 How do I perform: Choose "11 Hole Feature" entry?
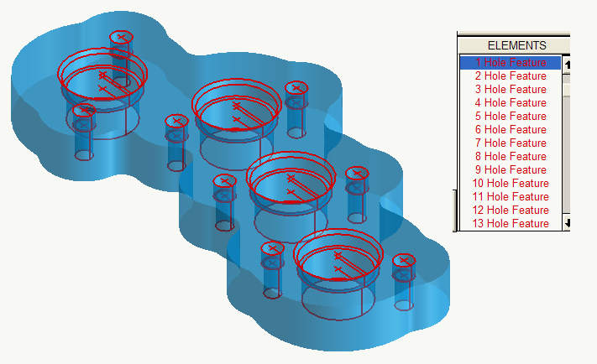511,196
